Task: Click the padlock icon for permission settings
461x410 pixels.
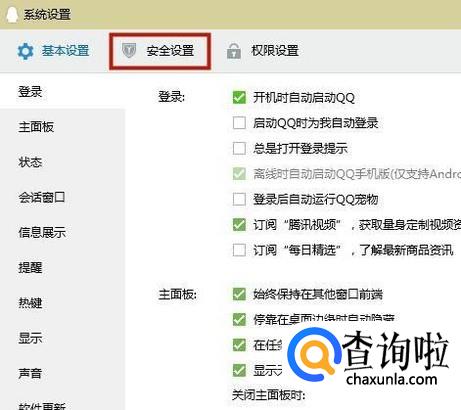Action: 234,51
